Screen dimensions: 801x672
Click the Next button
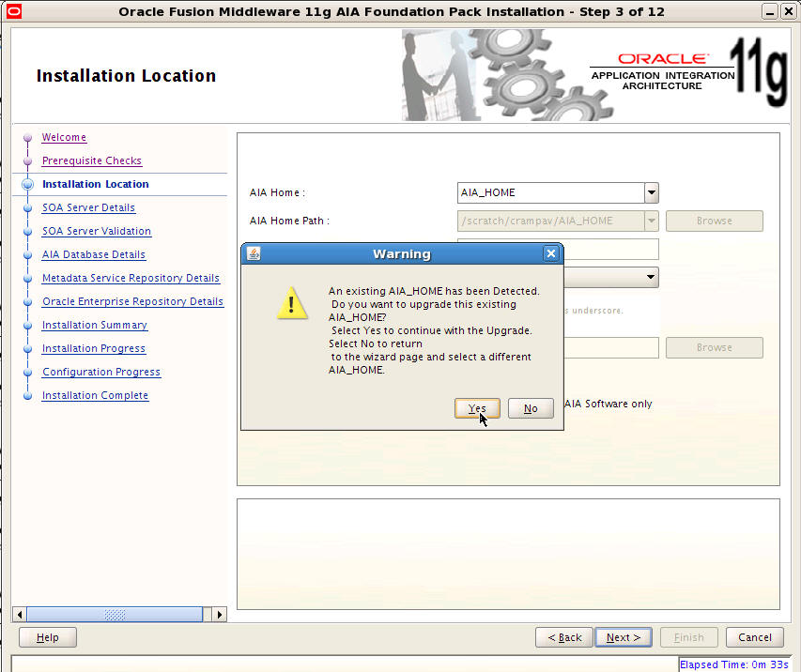pyautogui.click(x=624, y=638)
